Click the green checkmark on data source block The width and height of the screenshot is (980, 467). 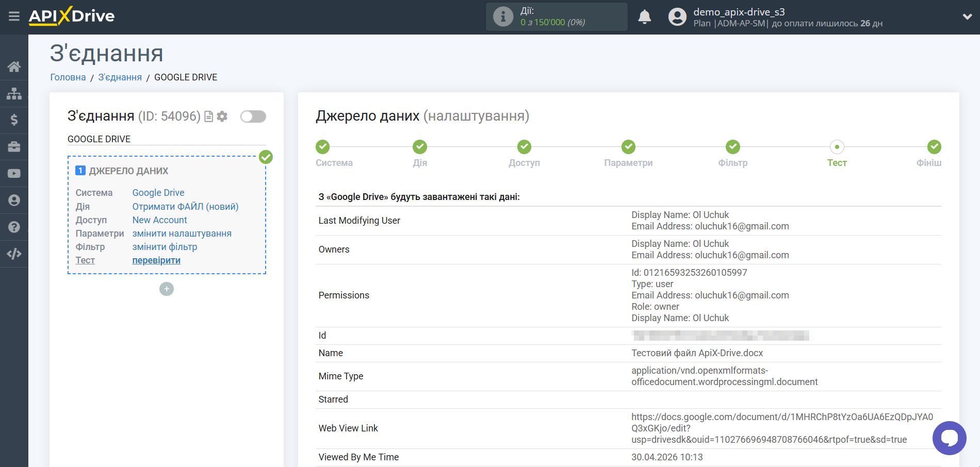click(x=266, y=157)
